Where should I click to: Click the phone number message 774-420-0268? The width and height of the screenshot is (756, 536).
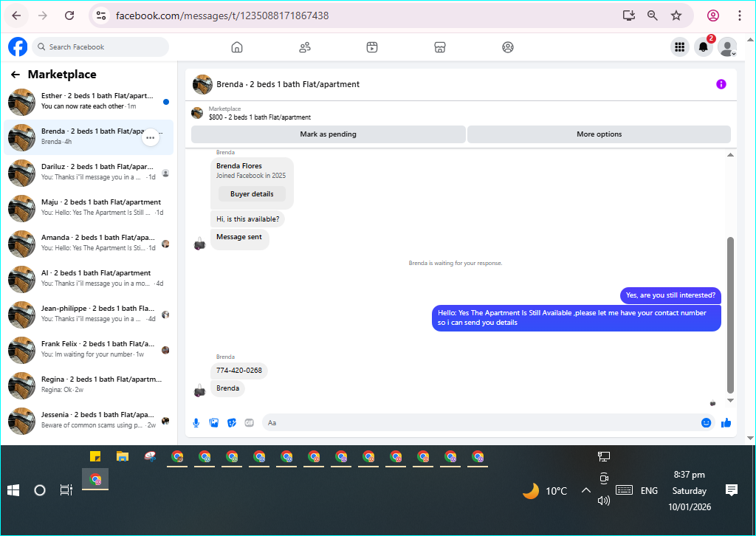239,371
